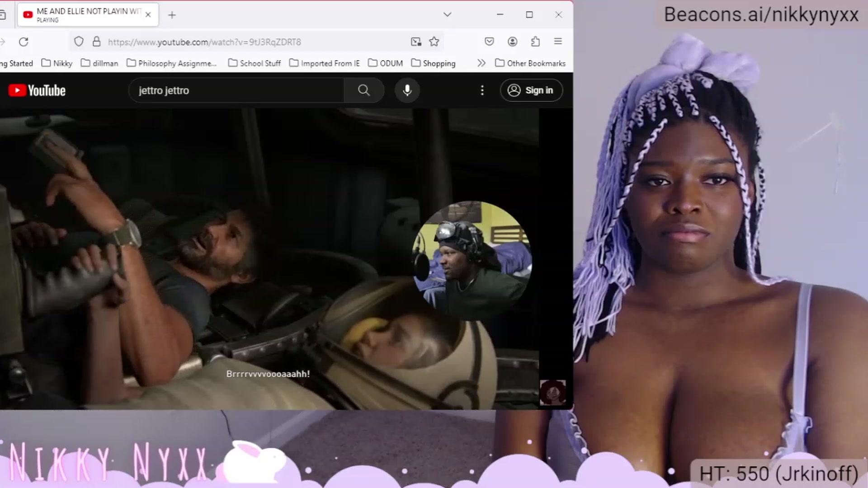Image resolution: width=868 pixels, height=488 pixels.
Task: Click the Getting Started bookmark
Action: [17, 63]
